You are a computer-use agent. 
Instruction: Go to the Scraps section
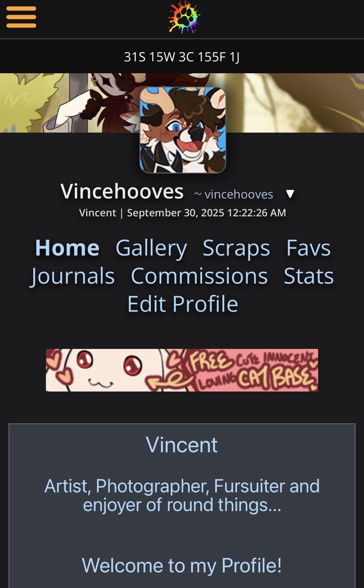point(236,248)
